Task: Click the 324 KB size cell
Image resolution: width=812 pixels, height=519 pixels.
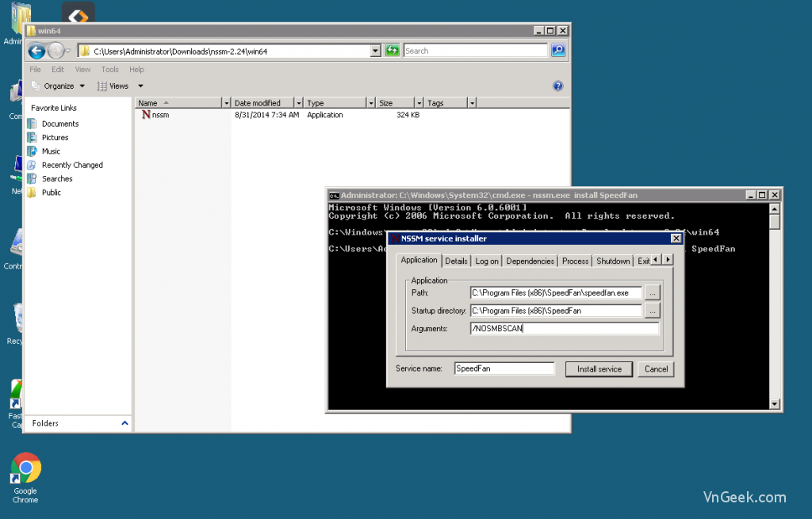Action: tap(408, 115)
